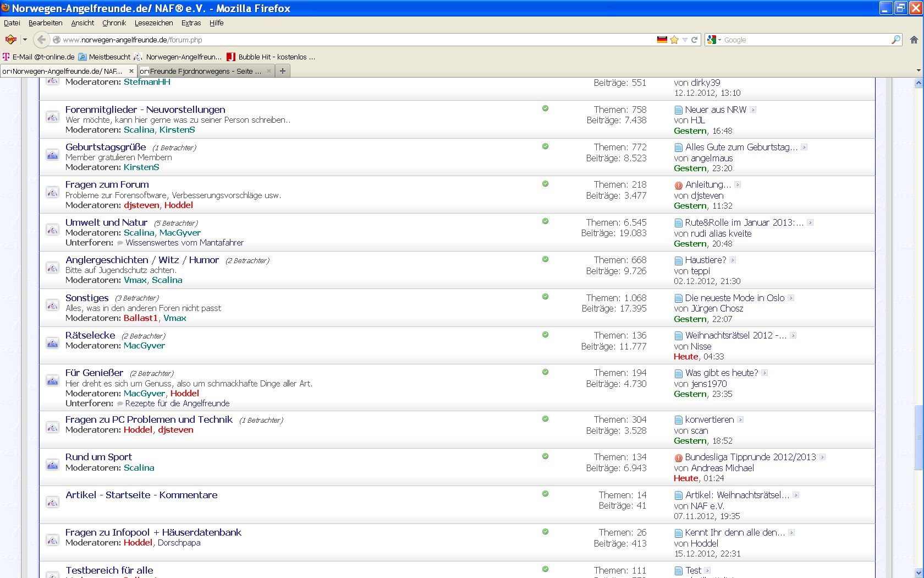Reload the page with the refresh arrow
The image size is (924, 578).
[x=694, y=40]
